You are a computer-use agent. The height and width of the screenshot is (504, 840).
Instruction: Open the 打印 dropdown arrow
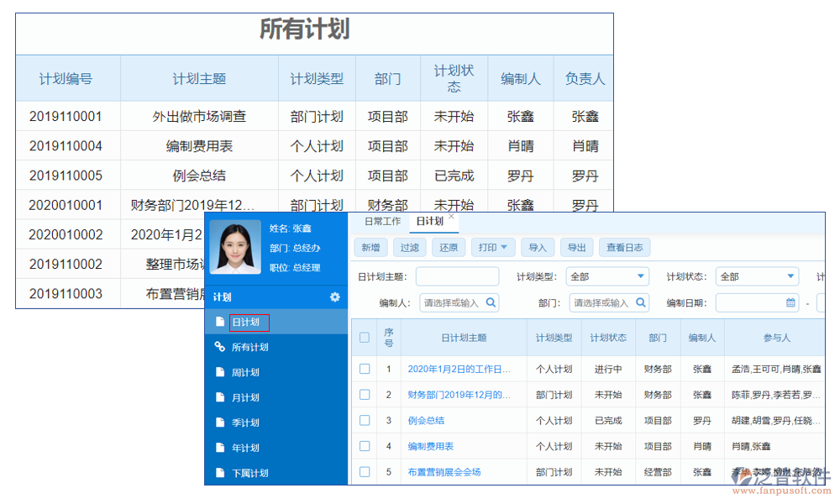tap(506, 247)
